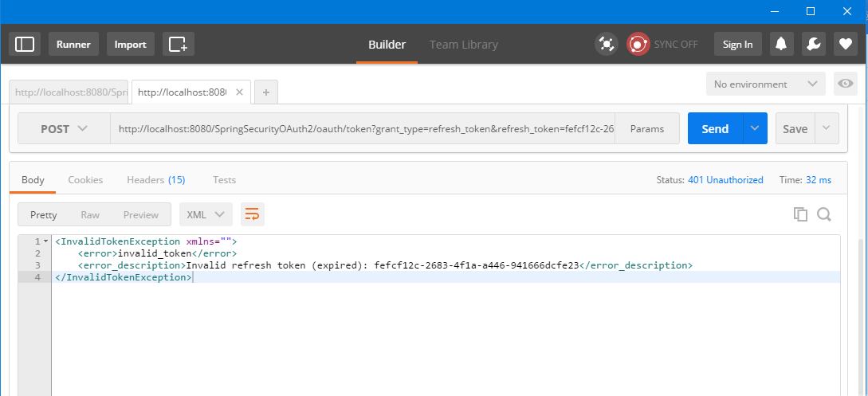Open the POST method dropdown
Viewport: 868px width, 396px height.
coord(65,129)
